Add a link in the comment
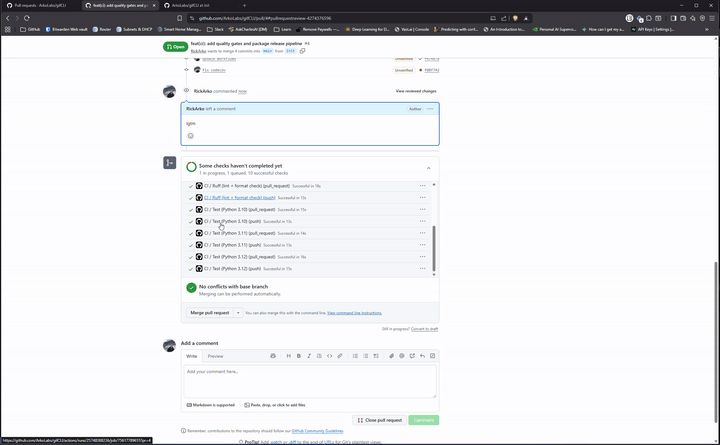This screenshot has width=720, height=445. (x=340, y=356)
